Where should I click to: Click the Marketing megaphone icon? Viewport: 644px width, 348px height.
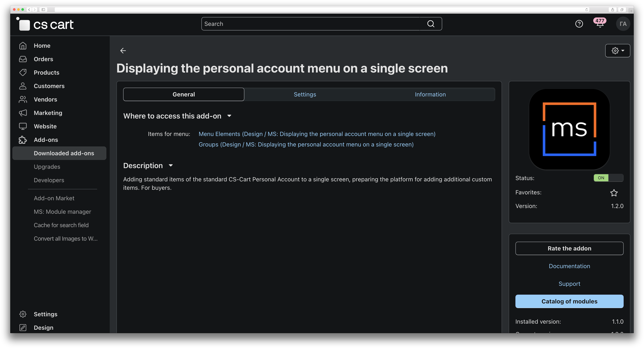coord(23,113)
